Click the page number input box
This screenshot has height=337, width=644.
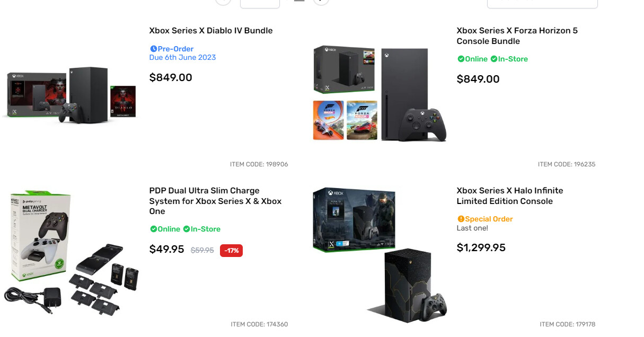[x=260, y=3]
